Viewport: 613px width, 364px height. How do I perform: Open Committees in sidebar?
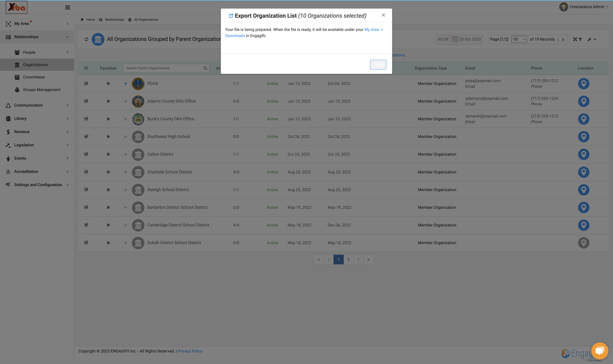click(x=34, y=77)
